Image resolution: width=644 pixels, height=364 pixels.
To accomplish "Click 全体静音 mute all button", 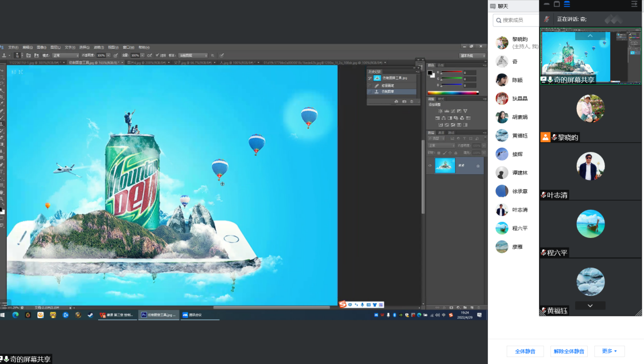I will pos(525,351).
